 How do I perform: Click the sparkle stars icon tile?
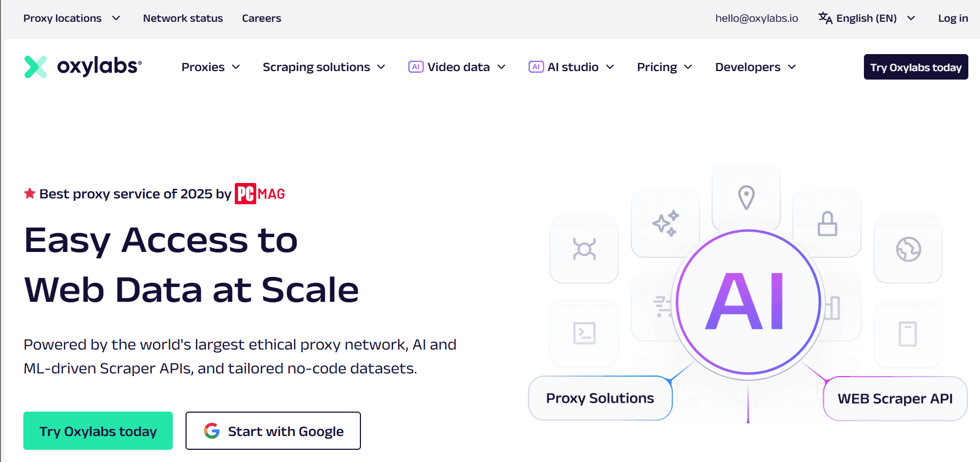[x=665, y=223]
